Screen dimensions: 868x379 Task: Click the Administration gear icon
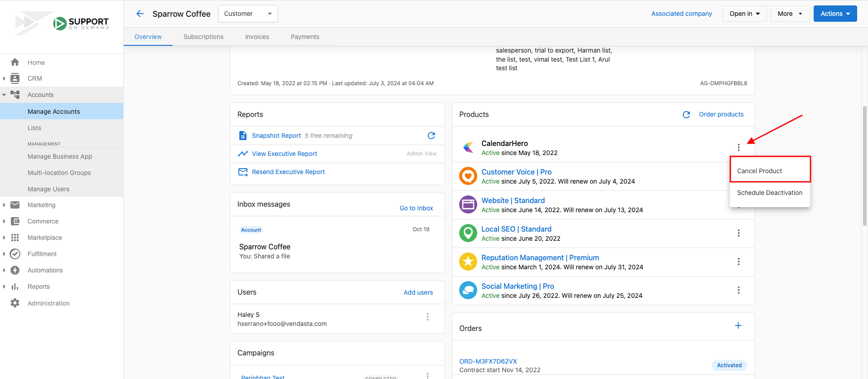tap(15, 303)
